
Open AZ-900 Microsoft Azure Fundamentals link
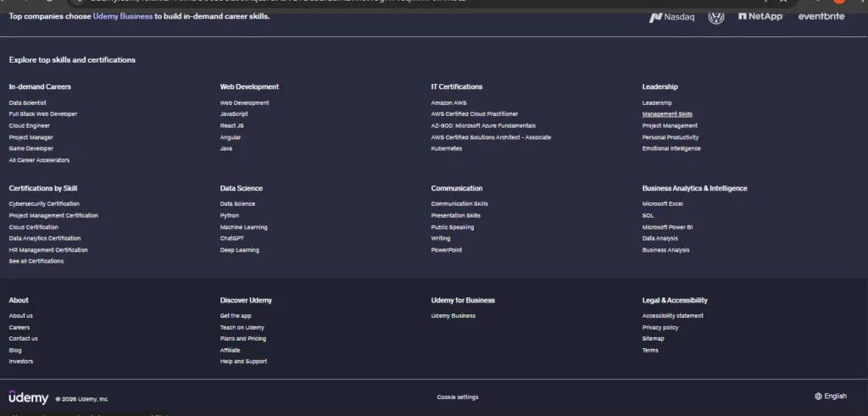pyautogui.click(x=483, y=125)
